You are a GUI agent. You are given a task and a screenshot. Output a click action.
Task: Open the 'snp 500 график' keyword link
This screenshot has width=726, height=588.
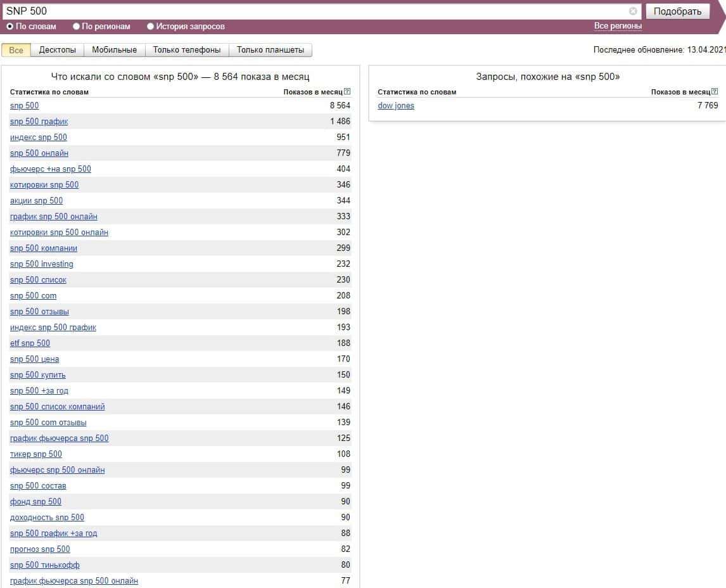tap(39, 122)
